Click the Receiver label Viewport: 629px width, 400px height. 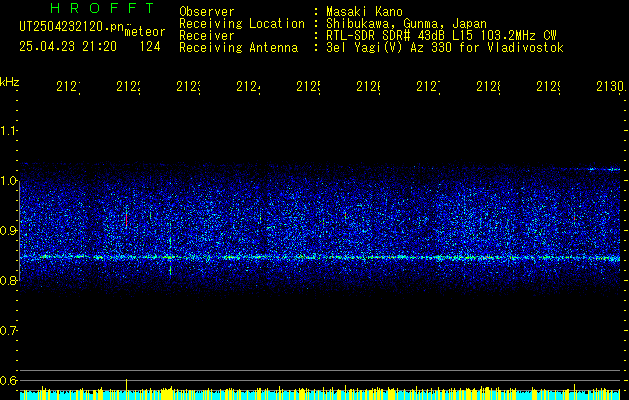pyautogui.click(x=207, y=36)
